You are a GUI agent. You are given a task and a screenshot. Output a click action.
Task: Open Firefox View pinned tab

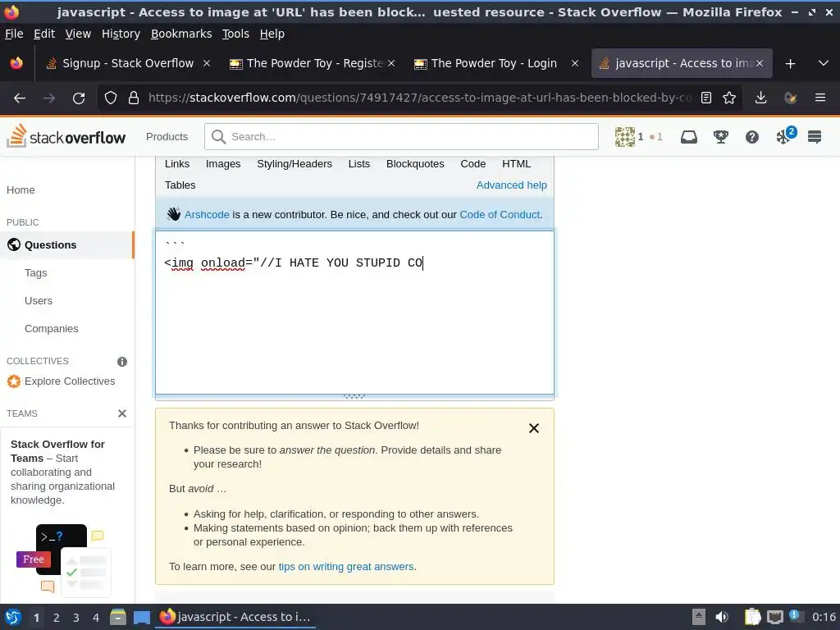(16, 63)
